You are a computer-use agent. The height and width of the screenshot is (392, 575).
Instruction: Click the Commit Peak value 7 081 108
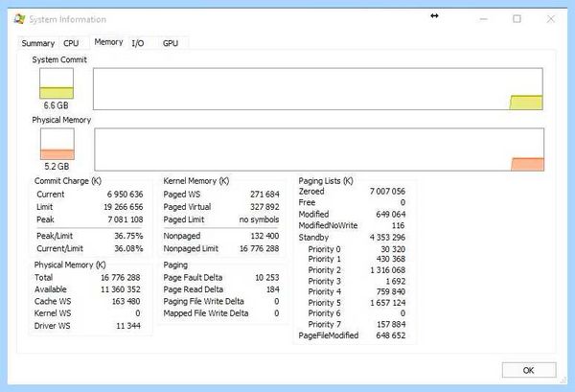point(126,219)
